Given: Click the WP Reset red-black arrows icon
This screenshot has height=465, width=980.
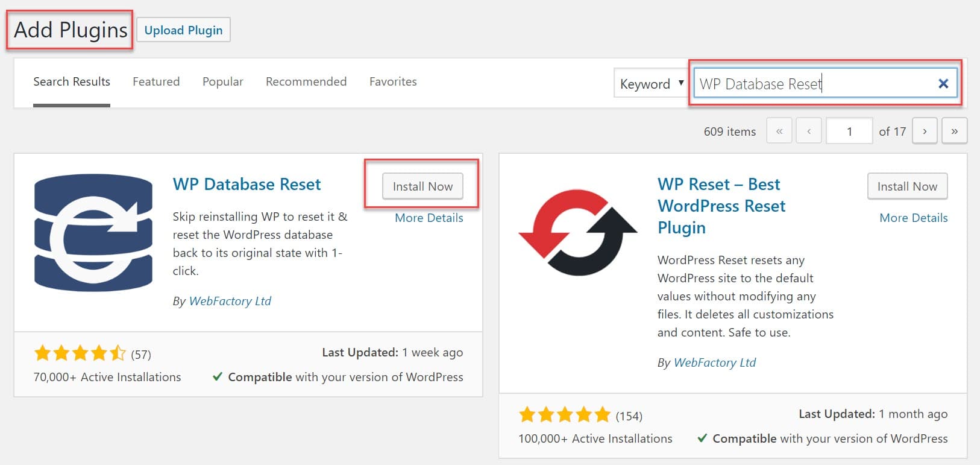Looking at the screenshot, I should [x=578, y=233].
